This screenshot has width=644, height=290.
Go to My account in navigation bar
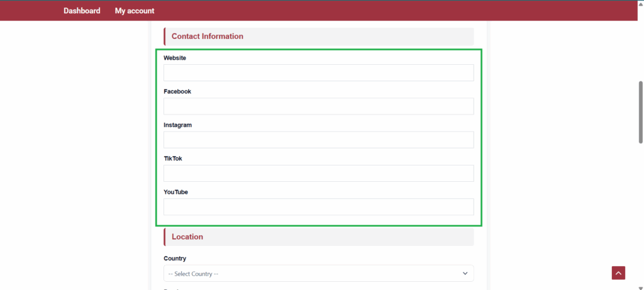click(x=135, y=11)
